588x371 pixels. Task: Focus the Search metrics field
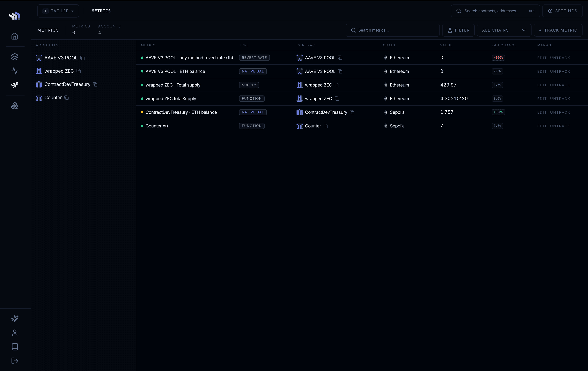(392, 30)
